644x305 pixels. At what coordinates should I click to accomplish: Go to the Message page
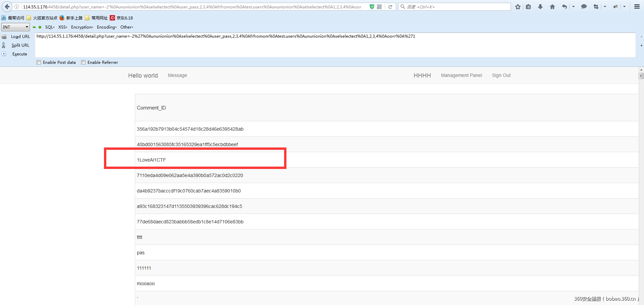(x=177, y=76)
